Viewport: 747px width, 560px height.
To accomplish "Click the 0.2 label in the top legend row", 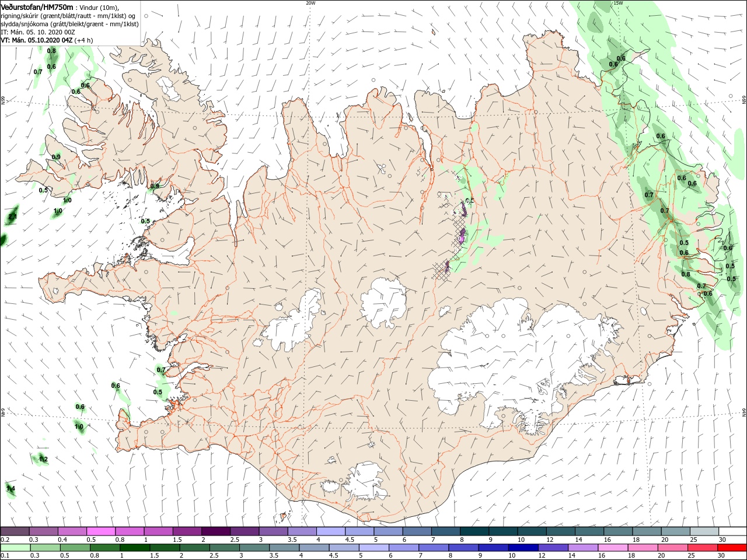I will (x=4, y=540).
